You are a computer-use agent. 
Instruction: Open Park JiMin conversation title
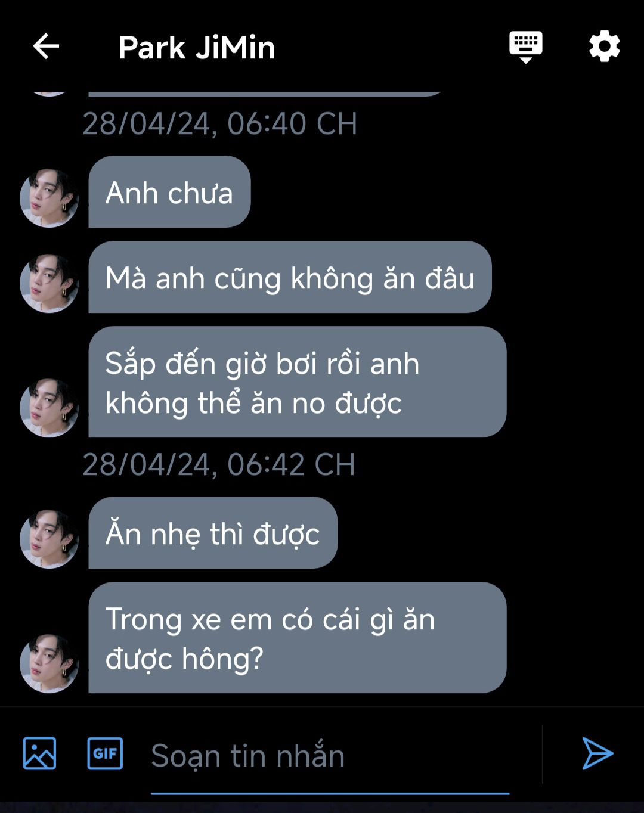point(197,48)
